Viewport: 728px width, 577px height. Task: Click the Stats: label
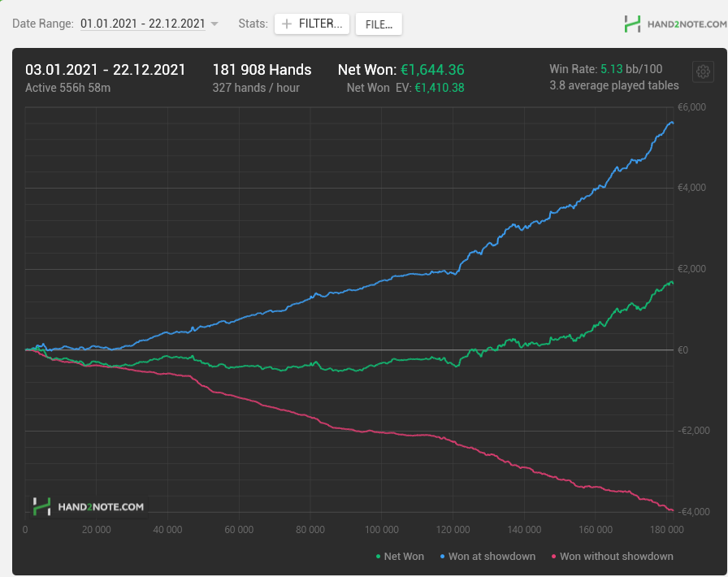pos(253,24)
